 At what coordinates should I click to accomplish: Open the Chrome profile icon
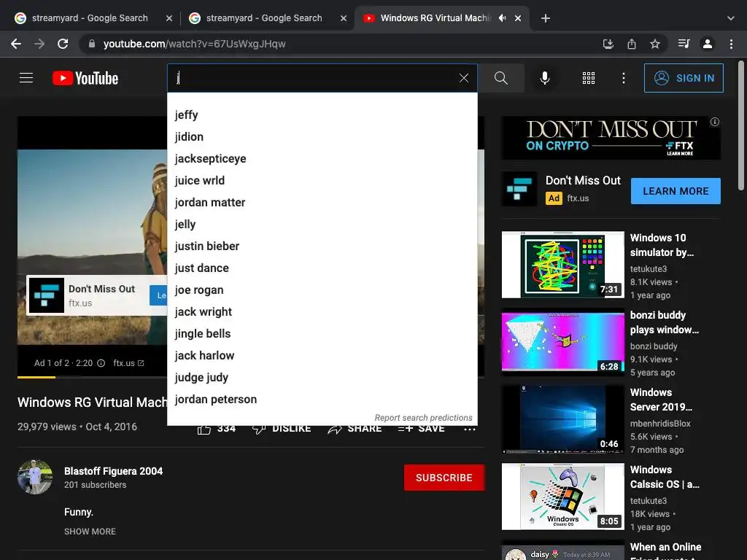click(708, 44)
